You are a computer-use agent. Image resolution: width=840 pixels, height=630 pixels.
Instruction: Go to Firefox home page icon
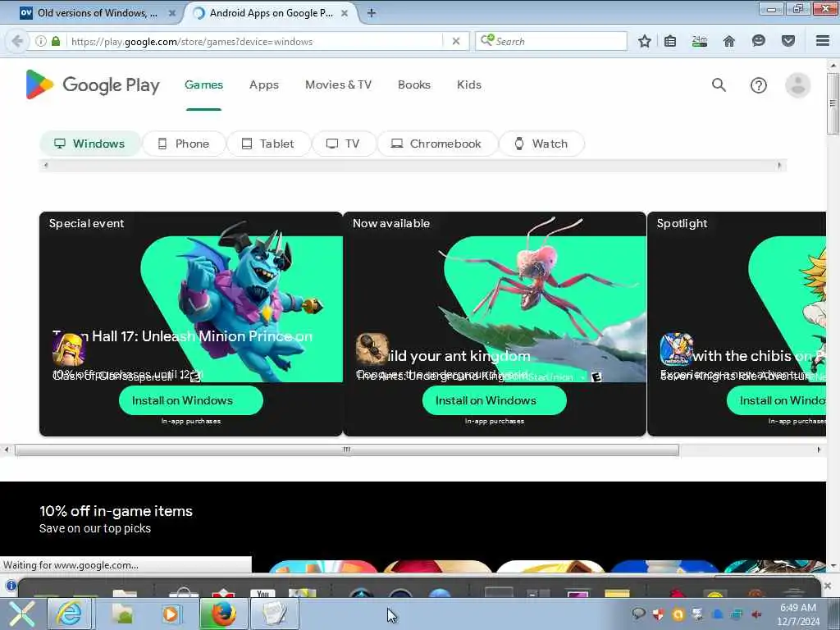[x=729, y=41]
